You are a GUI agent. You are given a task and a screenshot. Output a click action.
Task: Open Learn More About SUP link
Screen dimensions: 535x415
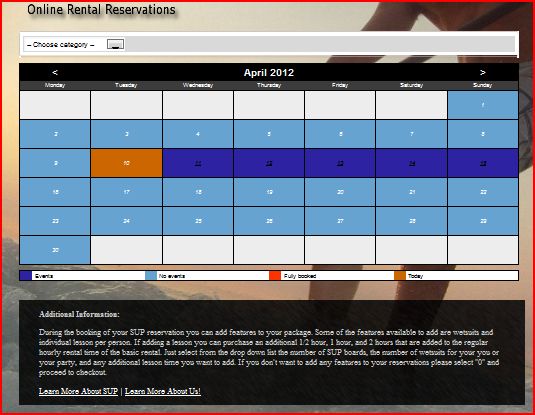78,391
